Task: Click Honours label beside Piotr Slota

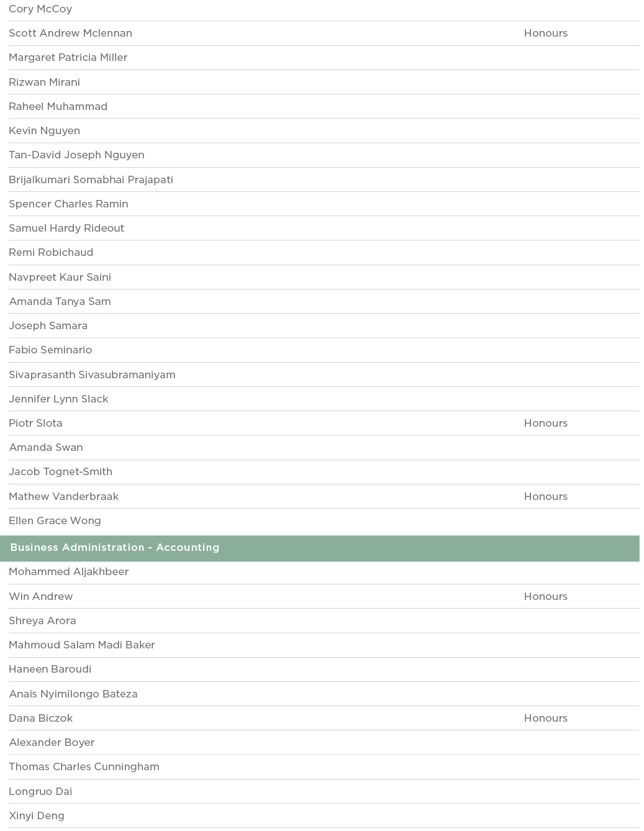Action: 545,424
